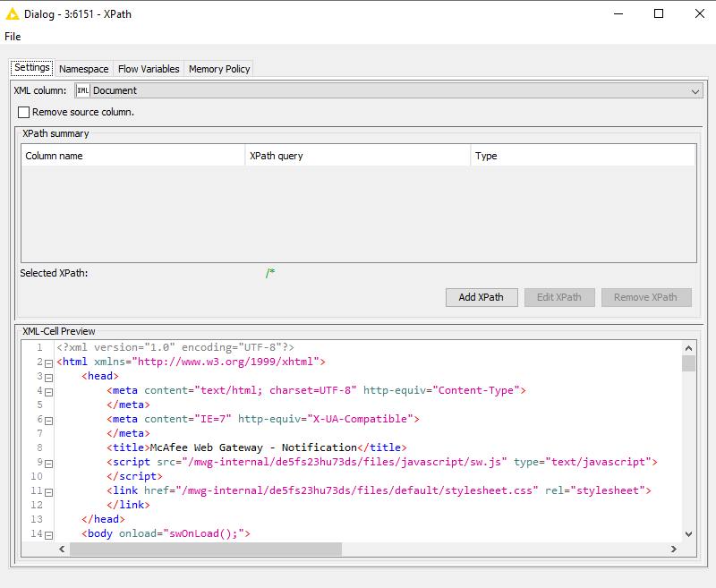Maximize the XPath dialog window
The height and width of the screenshot is (588, 716).
659,13
